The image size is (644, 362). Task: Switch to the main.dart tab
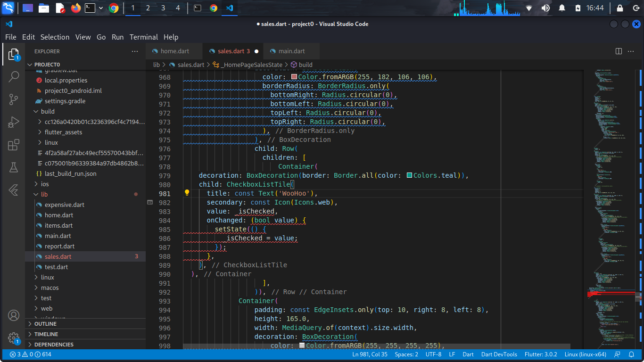[291, 51]
